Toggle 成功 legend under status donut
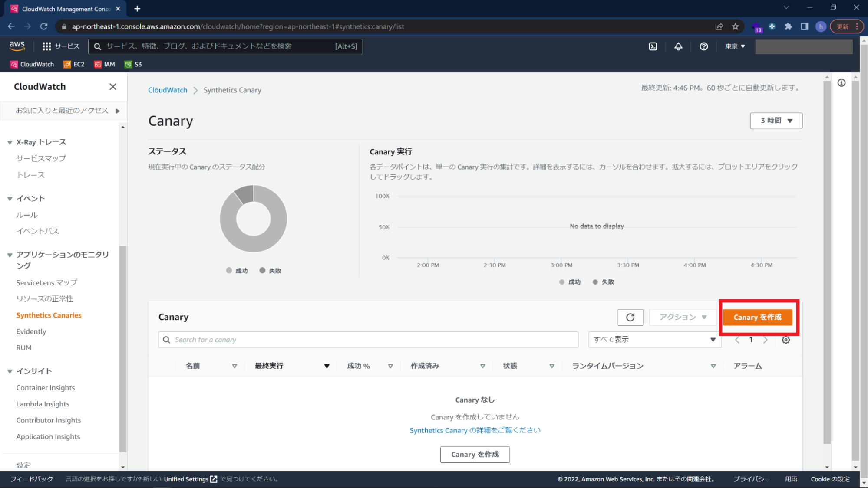Viewport: 868px width, 488px height. (x=237, y=271)
